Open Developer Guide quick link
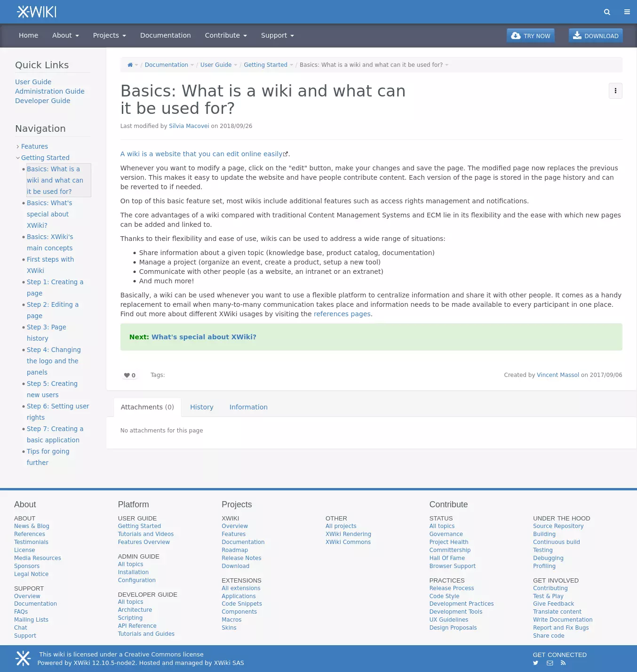Image resolution: width=637 pixels, height=672 pixels. click(x=42, y=101)
